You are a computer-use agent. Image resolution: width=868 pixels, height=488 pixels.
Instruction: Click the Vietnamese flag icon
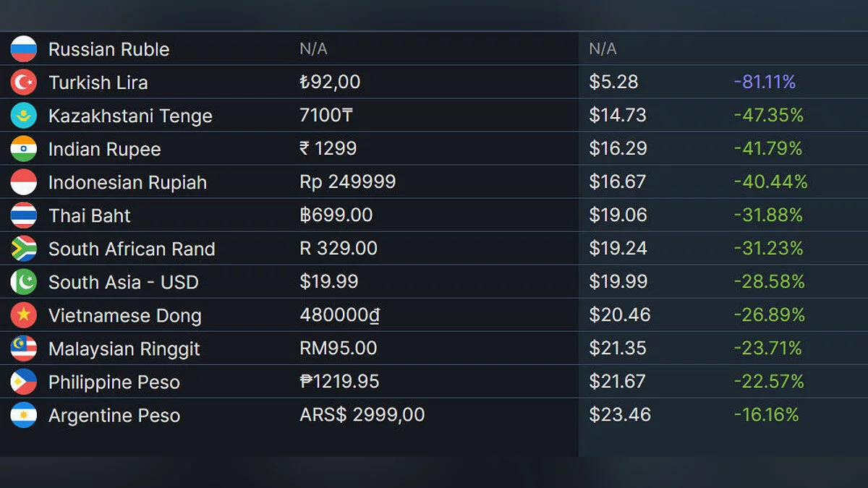click(23, 315)
